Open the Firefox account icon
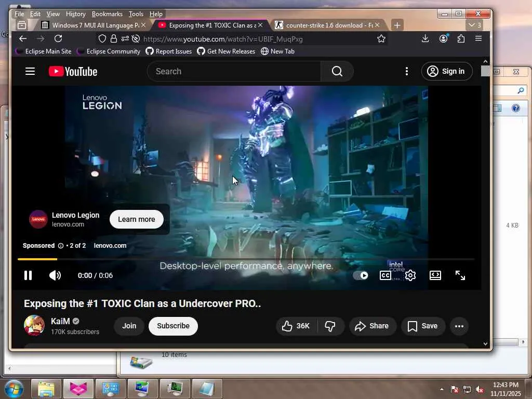Screen dimensions: 532x399 tap(444, 38)
